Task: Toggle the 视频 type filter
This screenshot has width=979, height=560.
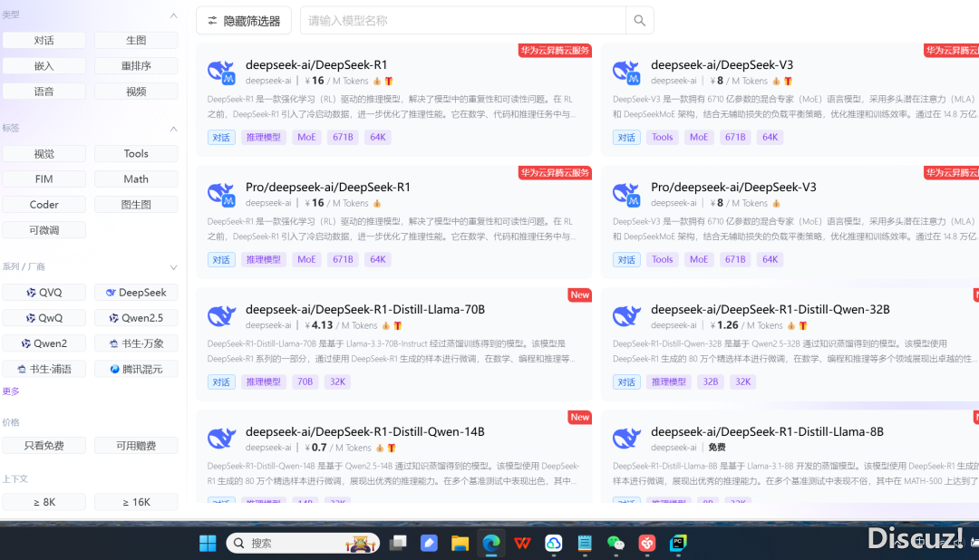Action: pyautogui.click(x=136, y=92)
